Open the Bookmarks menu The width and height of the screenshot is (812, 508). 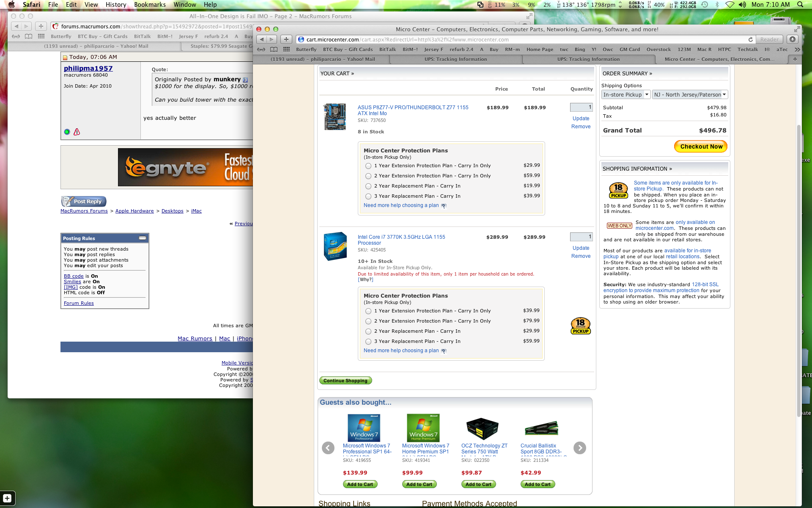pos(150,5)
